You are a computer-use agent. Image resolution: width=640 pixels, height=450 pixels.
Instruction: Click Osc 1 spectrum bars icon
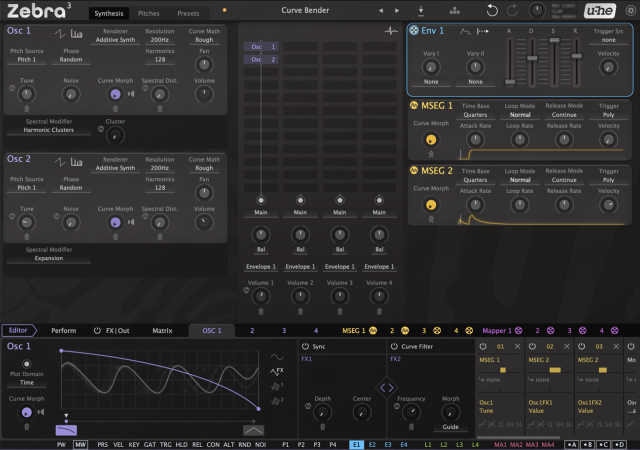click(x=76, y=34)
